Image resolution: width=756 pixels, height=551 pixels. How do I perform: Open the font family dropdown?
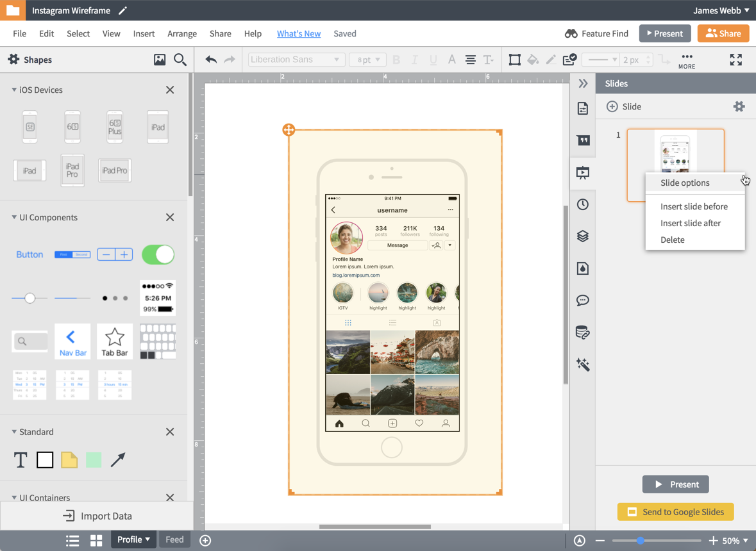(x=296, y=59)
